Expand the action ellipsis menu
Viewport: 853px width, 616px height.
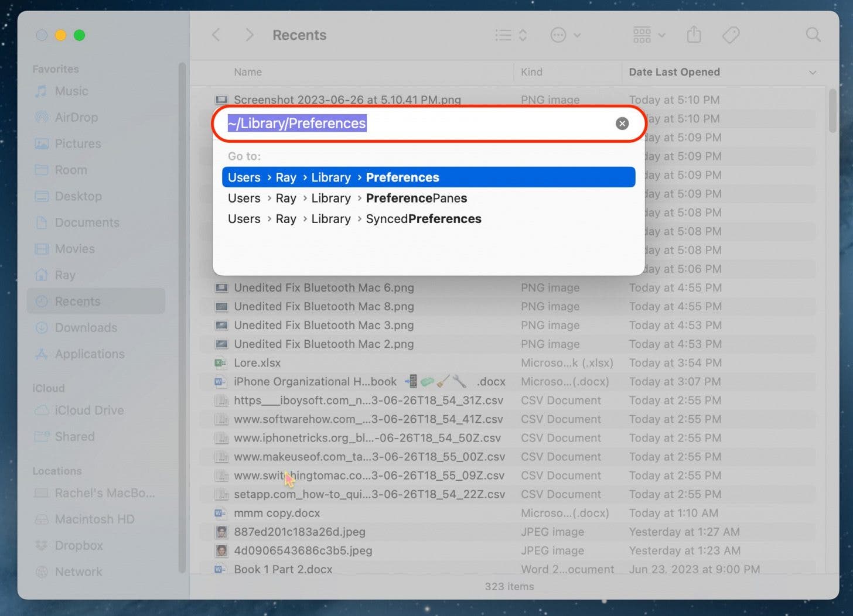(x=565, y=35)
